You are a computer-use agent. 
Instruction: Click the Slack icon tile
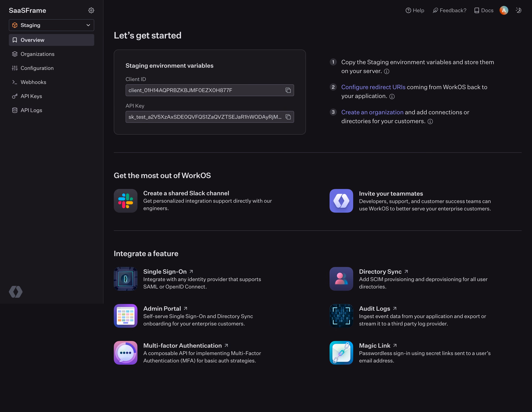point(126,201)
